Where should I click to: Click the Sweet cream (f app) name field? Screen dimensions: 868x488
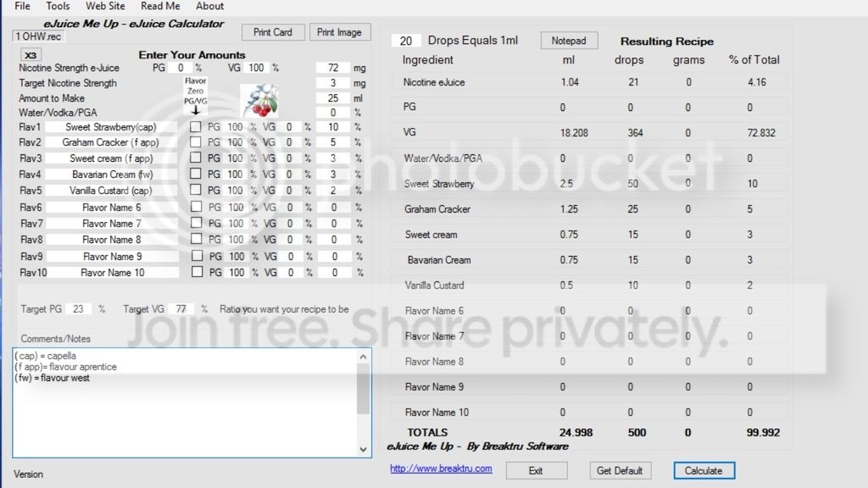[111, 158]
